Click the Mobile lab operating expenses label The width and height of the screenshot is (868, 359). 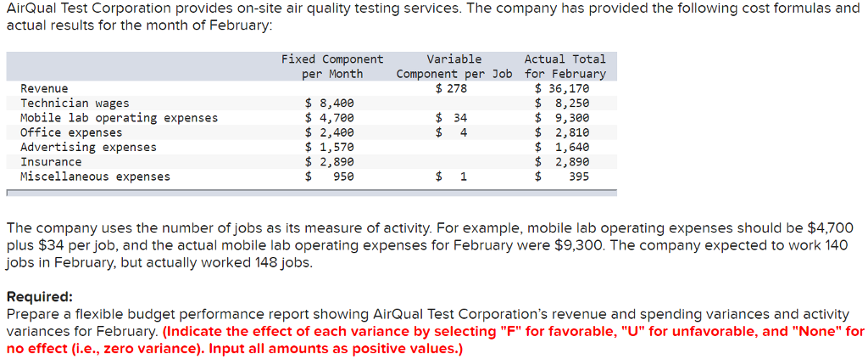[119, 118]
